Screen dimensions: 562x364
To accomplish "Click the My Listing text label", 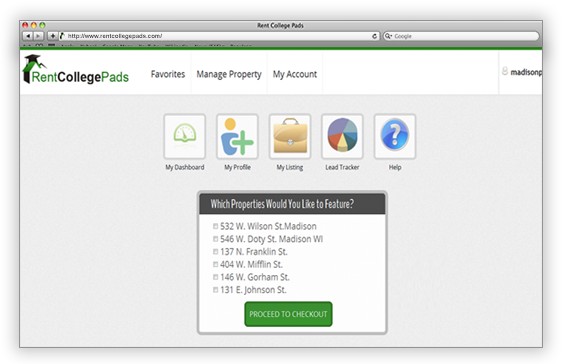I will pos(290,167).
